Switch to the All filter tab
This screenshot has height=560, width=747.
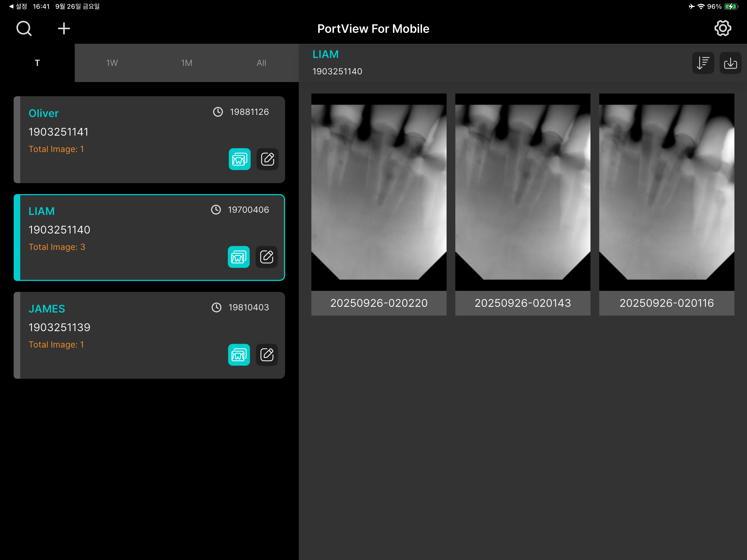pos(261,63)
